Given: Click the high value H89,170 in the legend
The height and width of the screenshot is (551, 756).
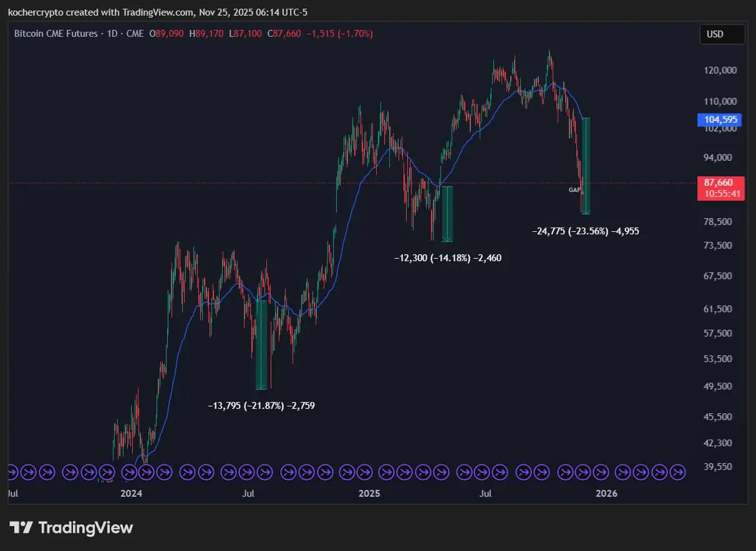Looking at the screenshot, I should click(x=205, y=34).
